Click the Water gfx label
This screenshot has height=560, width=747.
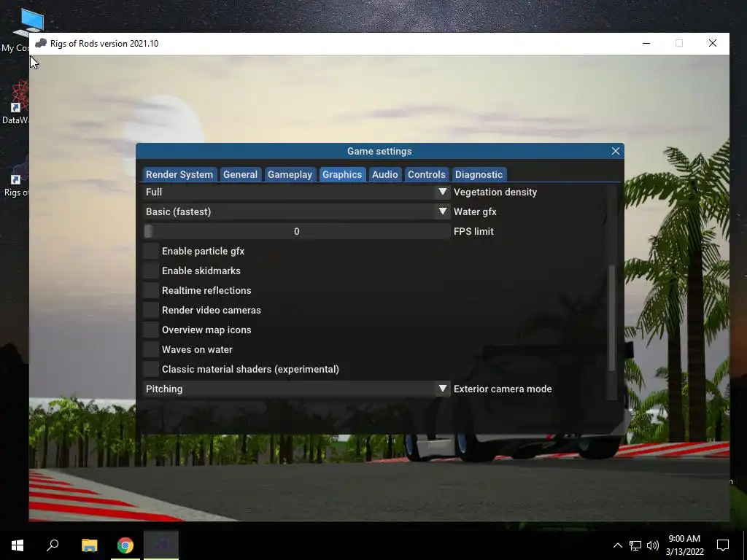coord(475,211)
